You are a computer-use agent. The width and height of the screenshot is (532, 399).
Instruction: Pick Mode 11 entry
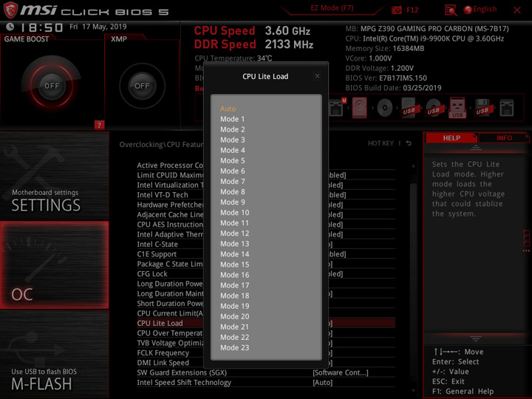pyautogui.click(x=234, y=223)
